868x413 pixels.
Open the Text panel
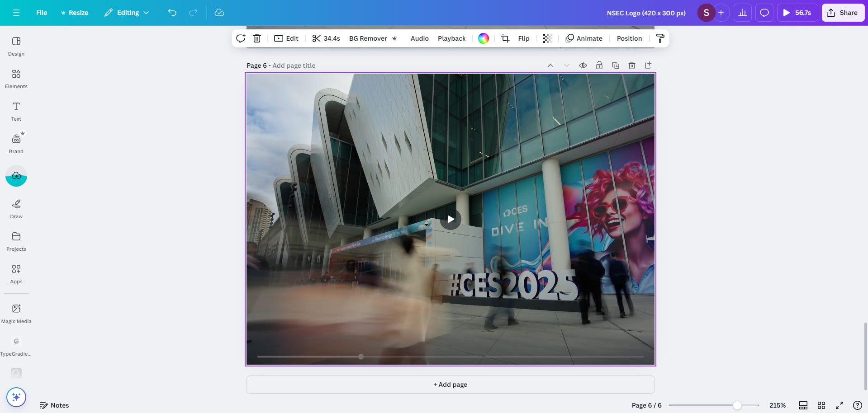(16, 112)
